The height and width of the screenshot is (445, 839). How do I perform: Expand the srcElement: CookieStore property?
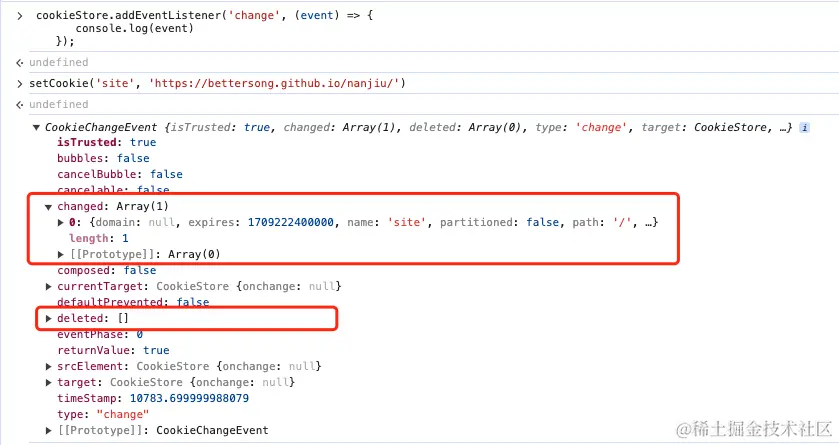pos(48,366)
